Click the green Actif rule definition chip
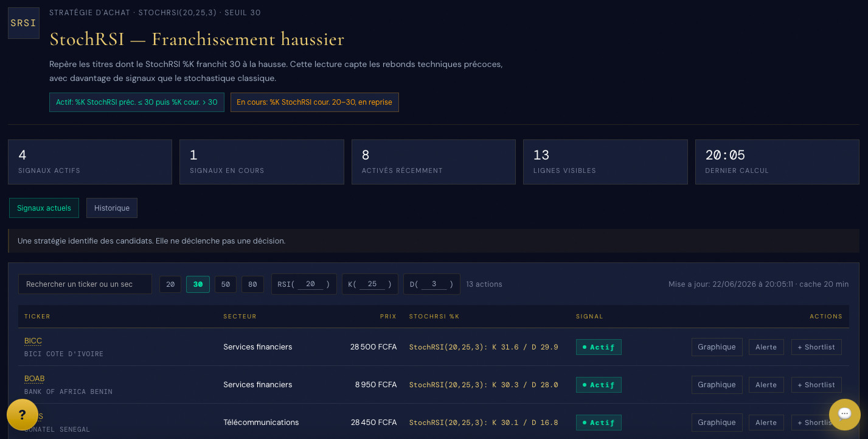Viewport: 868px width, 439px height. pyautogui.click(x=137, y=102)
